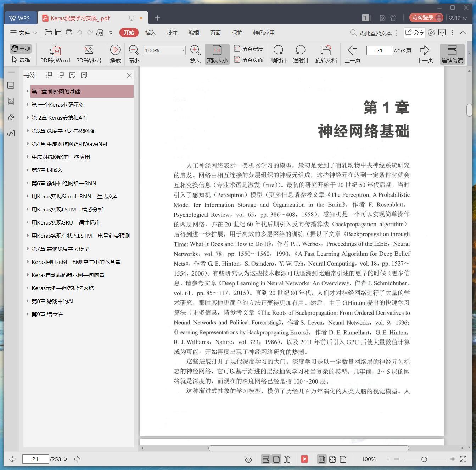Viewport: 476px width, 470px height.
Task: Enter fullscreen with expand icon
Action: pyautogui.click(x=463, y=459)
